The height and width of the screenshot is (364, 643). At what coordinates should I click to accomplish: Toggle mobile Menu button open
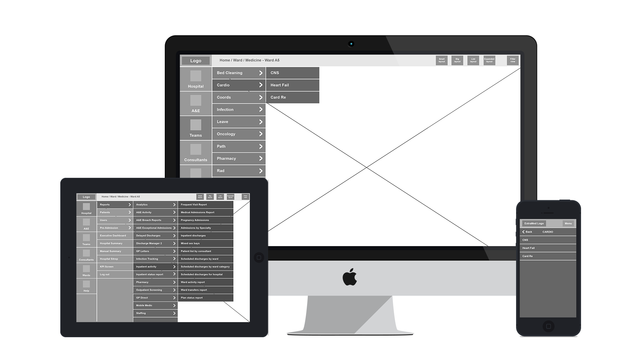click(568, 223)
